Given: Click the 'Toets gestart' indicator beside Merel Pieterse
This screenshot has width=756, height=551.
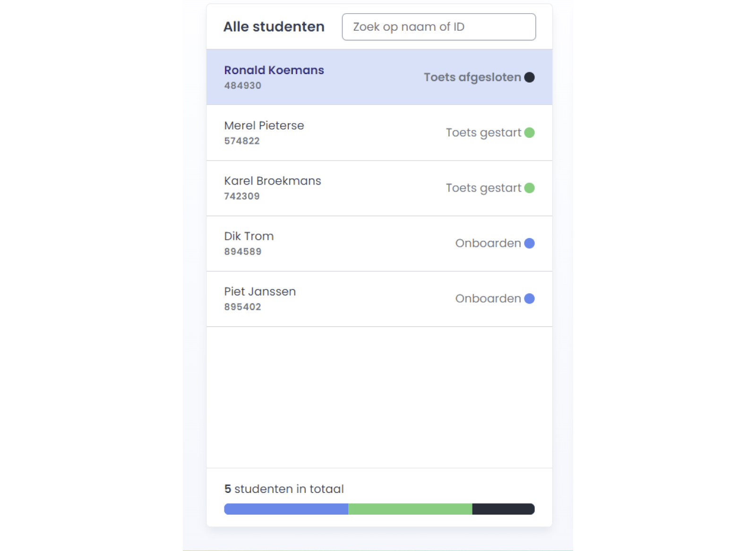Looking at the screenshot, I should tap(483, 133).
